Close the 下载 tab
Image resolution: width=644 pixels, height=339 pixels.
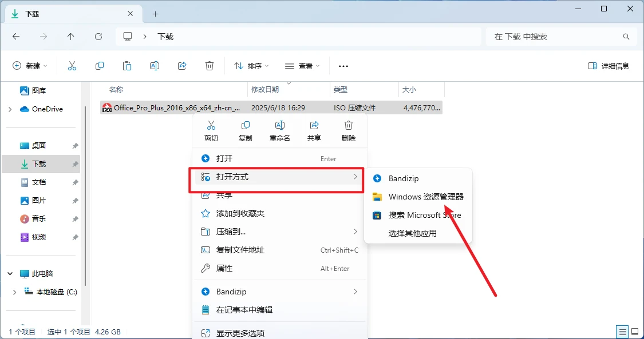pos(130,14)
